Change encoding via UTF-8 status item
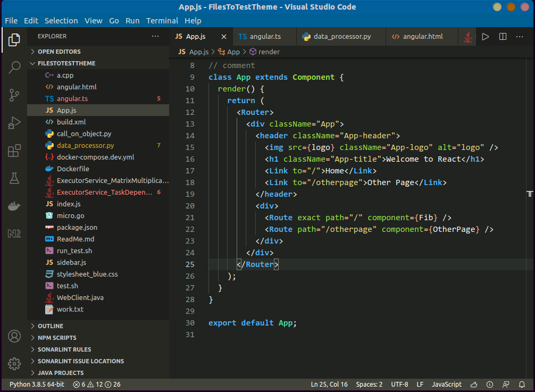 (399, 385)
